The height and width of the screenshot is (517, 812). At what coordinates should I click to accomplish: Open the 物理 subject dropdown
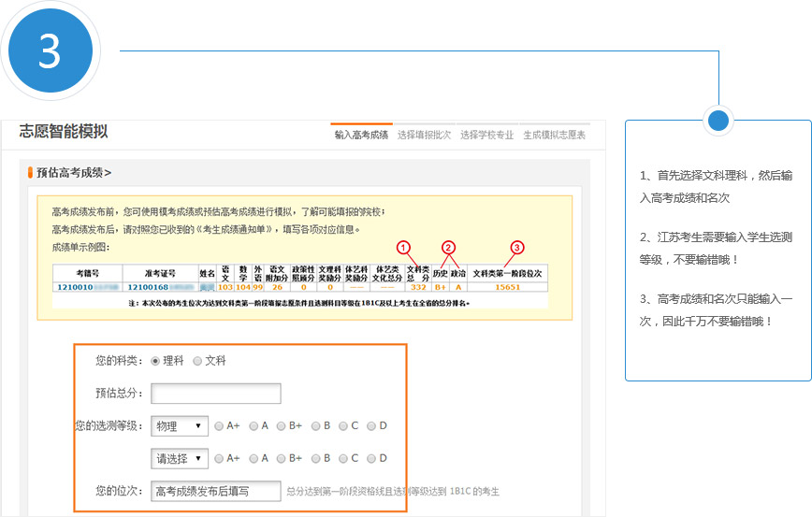pyautogui.click(x=180, y=426)
